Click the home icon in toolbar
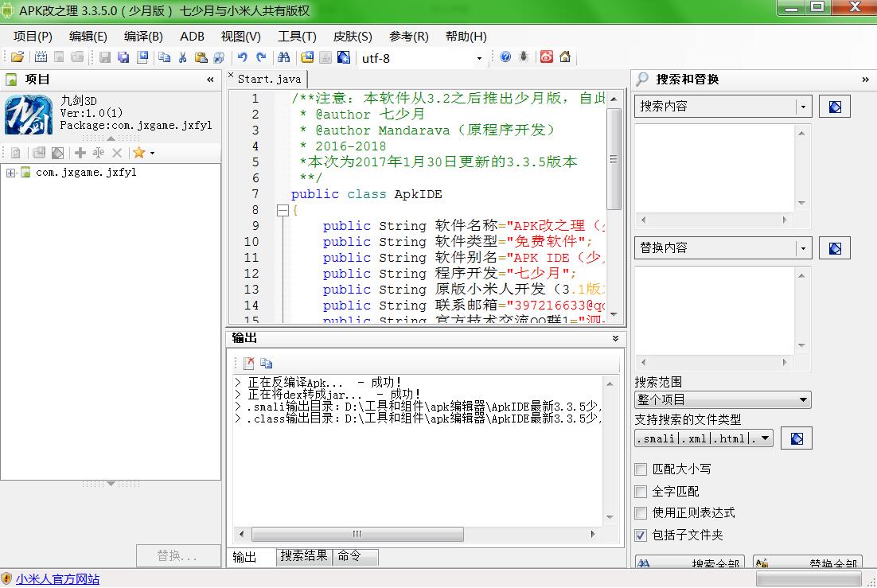This screenshot has height=588, width=877. pos(565,57)
